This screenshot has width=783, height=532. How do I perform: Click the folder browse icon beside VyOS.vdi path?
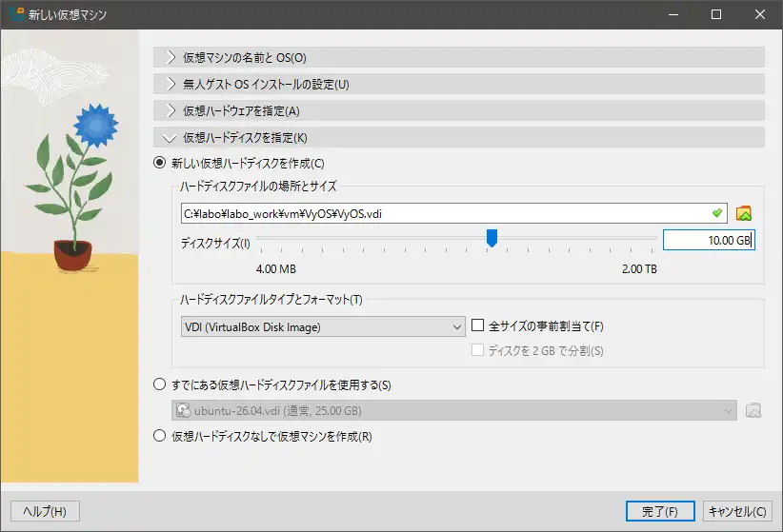pyautogui.click(x=744, y=213)
